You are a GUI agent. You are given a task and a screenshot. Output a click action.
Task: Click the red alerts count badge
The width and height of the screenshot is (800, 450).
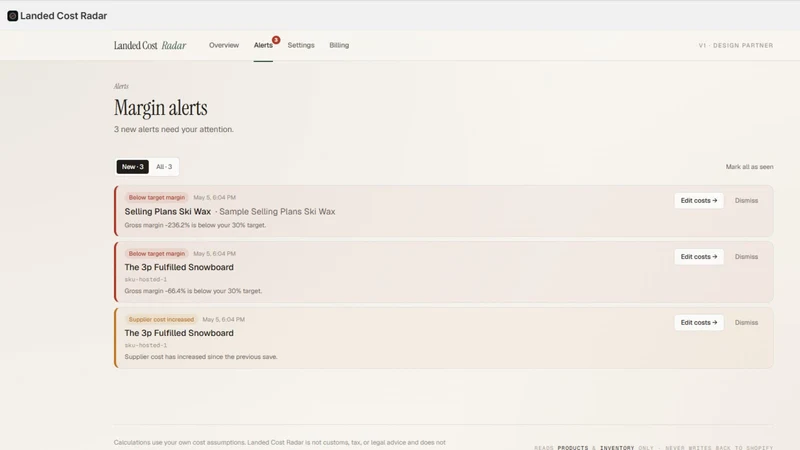276,40
